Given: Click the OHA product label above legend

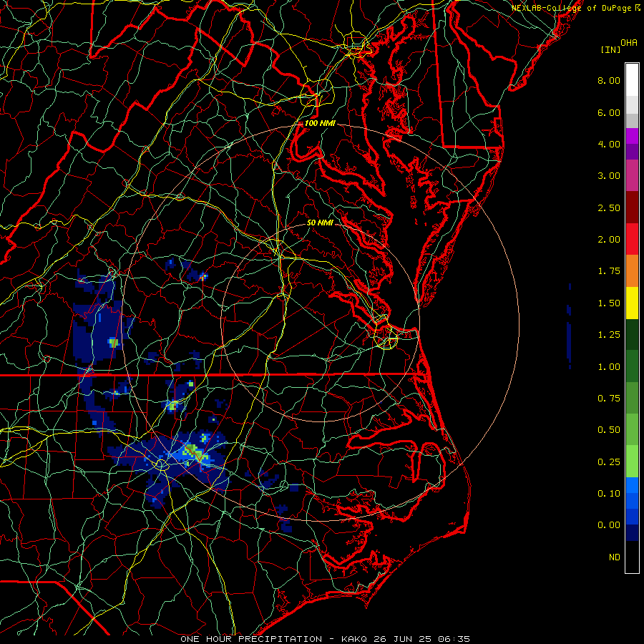Looking at the screenshot, I should (629, 43).
